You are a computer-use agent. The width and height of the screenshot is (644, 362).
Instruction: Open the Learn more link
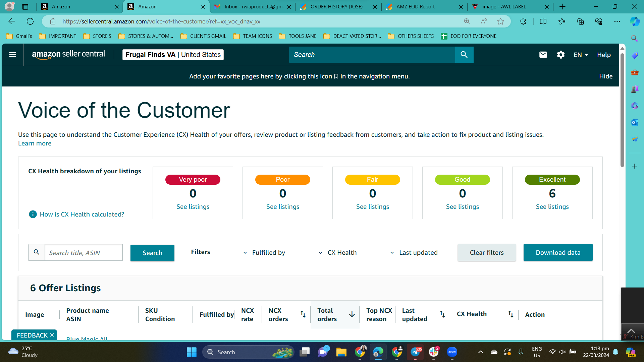(35, 143)
